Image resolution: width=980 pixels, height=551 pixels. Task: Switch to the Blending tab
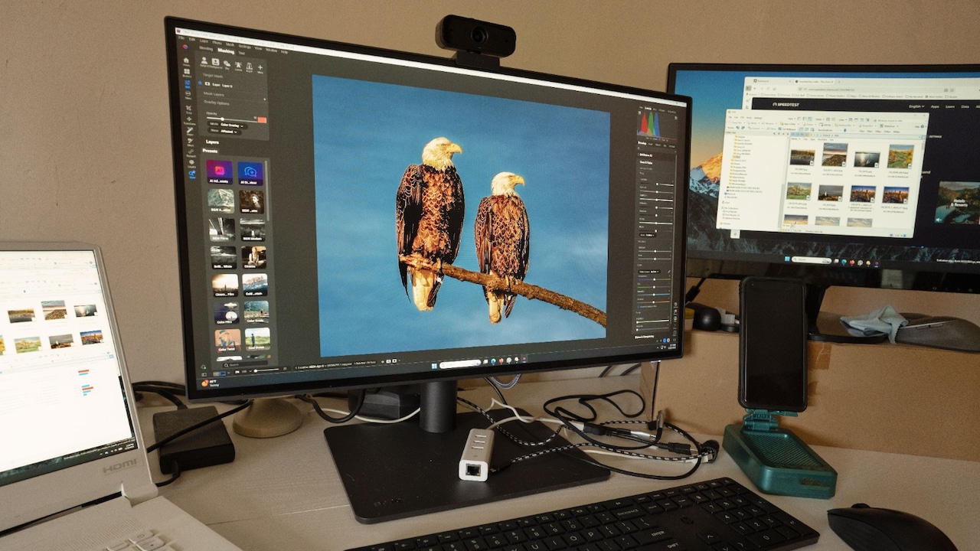coord(206,48)
